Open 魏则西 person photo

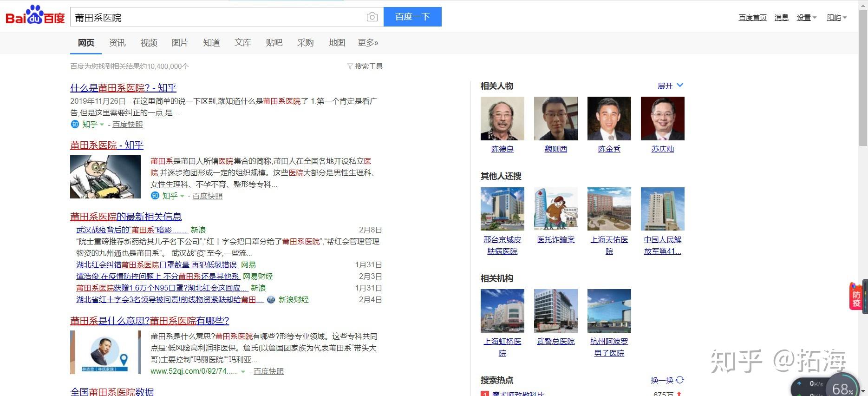[x=556, y=119]
